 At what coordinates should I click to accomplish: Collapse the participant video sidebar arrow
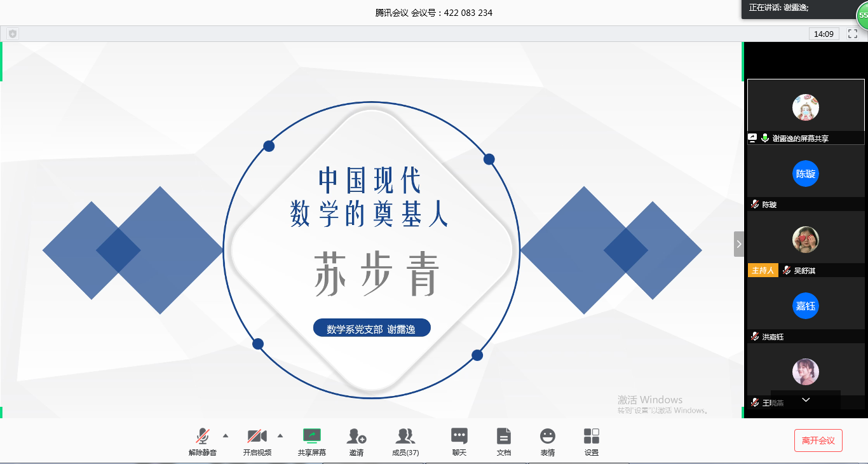tap(738, 244)
